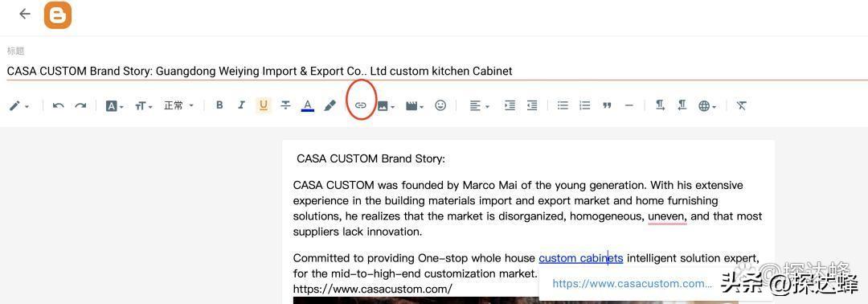Open the font size menu
Screen dimensions: 868x304
pos(143,106)
